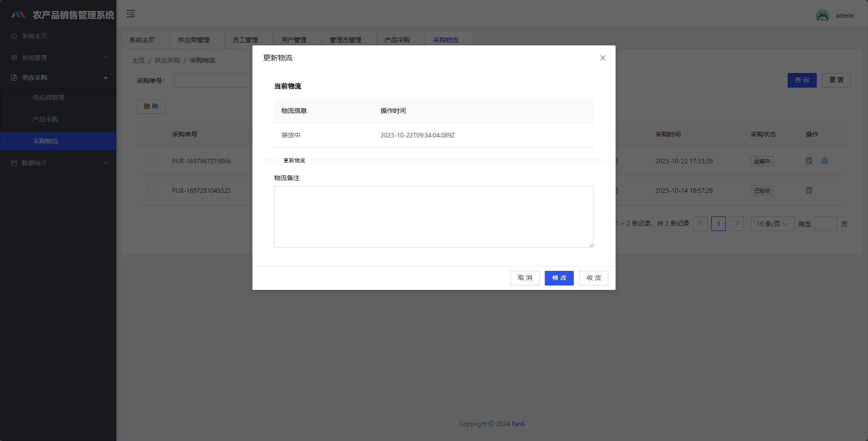Click the 主页 breadcrumb link
The image size is (868, 441).
(x=138, y=60)
